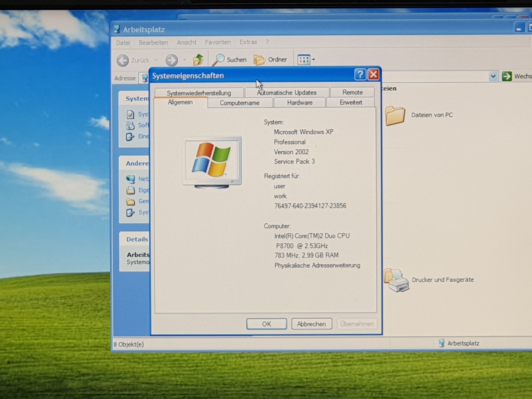Click the product ID 76497-640-2394127-23856

[310, 206]
